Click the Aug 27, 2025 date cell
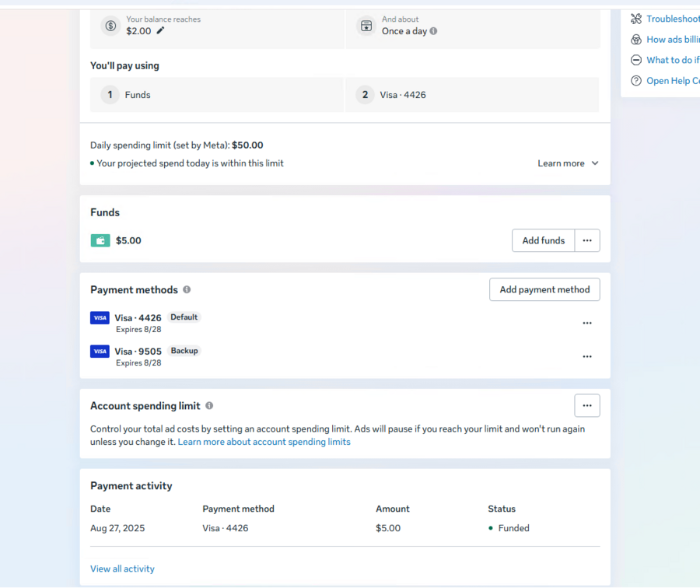Screen dimensions: 700x588 [117, 528]
